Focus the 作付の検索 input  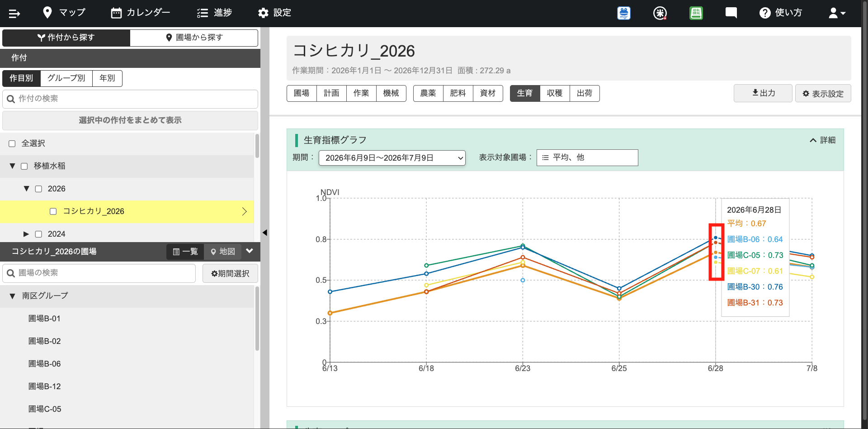tap(130, 99)
